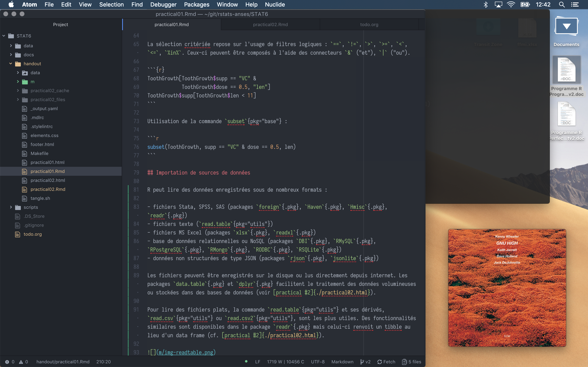
Task: Click the Fetch sync icon
Action: pyautogui.click(x=380, y=362)
